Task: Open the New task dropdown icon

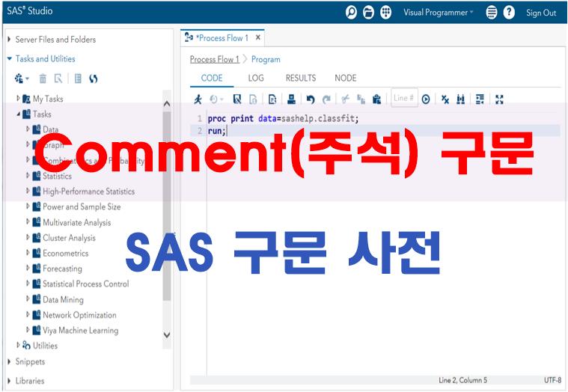Action: [x=22, y=79]
